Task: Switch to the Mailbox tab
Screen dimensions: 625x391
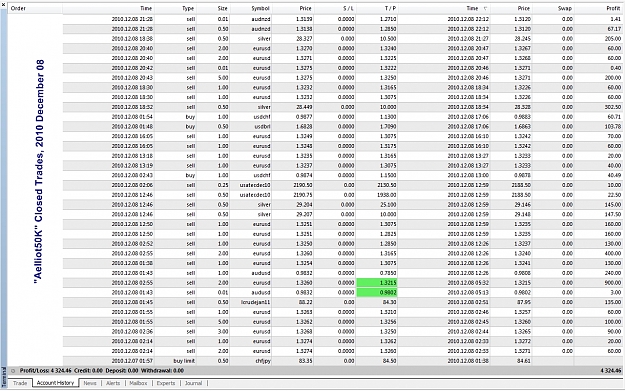Action: (138, 383)
